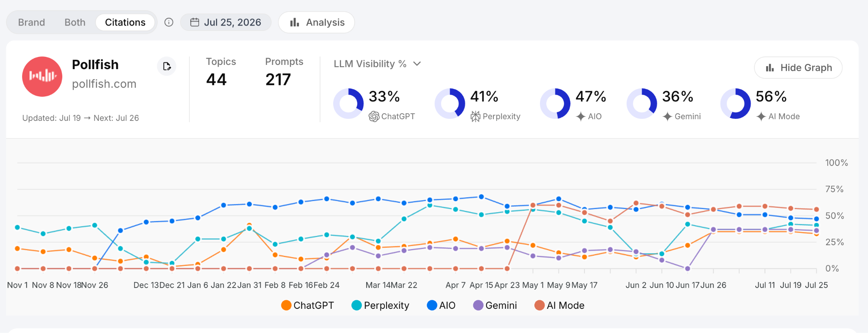Switch to the Both tab
This screenshot has width=868, height=333.
pos(75,22)
